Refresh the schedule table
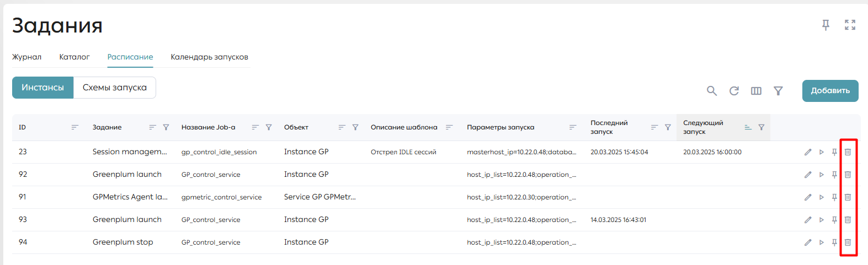Image resolution: width=868 pixels, height=265 pixels. (734, 91)
